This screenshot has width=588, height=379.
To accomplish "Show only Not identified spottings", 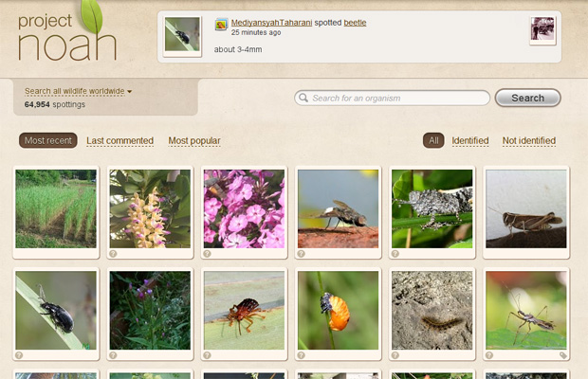I will point(528,141).
